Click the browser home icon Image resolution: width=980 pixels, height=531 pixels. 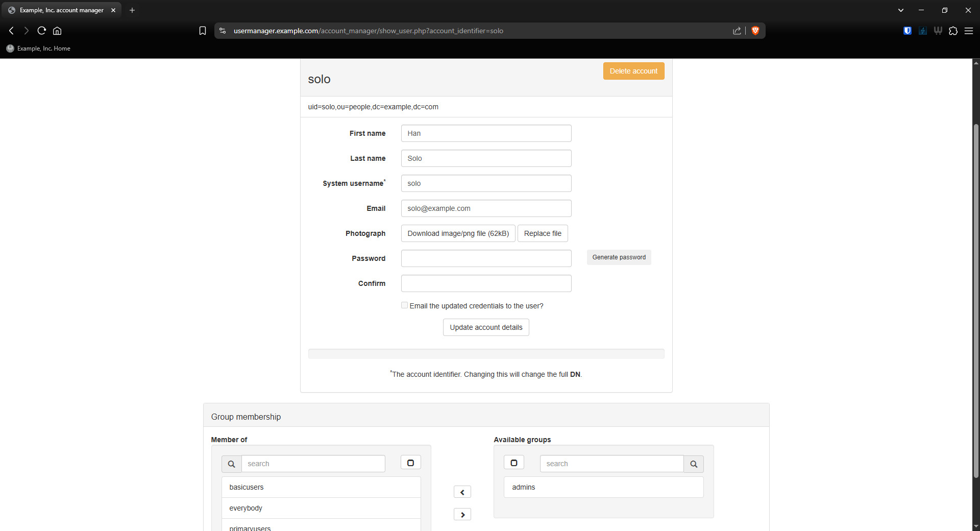click(57, 31)
